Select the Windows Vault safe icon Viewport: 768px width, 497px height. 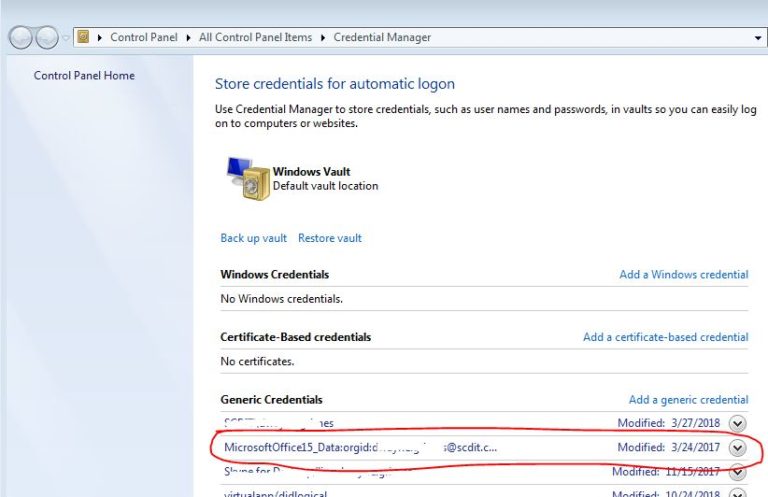(x=243, y=179)
